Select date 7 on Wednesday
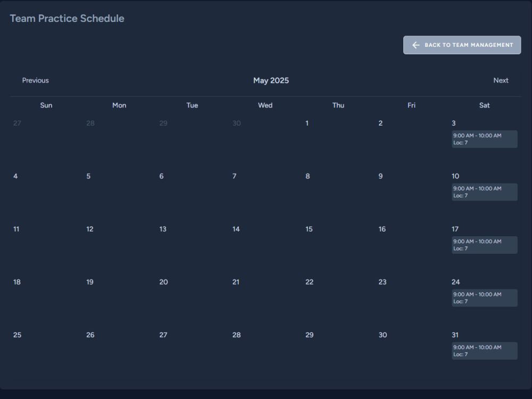The image size is (532, 399). [x=235, y=176]
